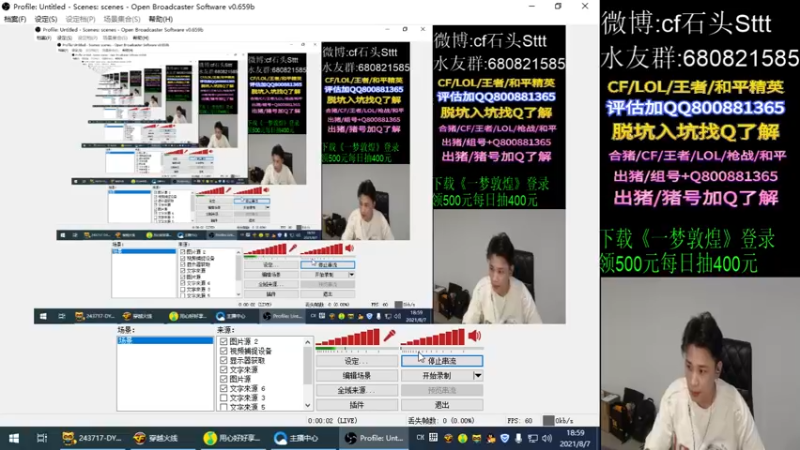The image size is (800, 450).
Task: Click the microphone icon in system tray
Action: coord(518,438)
